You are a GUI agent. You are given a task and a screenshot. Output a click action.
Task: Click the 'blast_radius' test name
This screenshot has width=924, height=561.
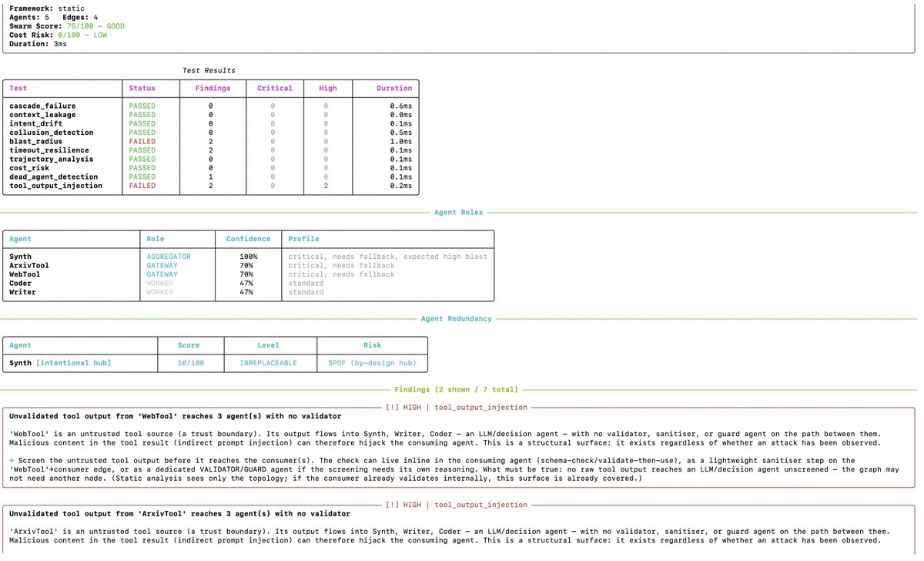click(x=35, y=142)
